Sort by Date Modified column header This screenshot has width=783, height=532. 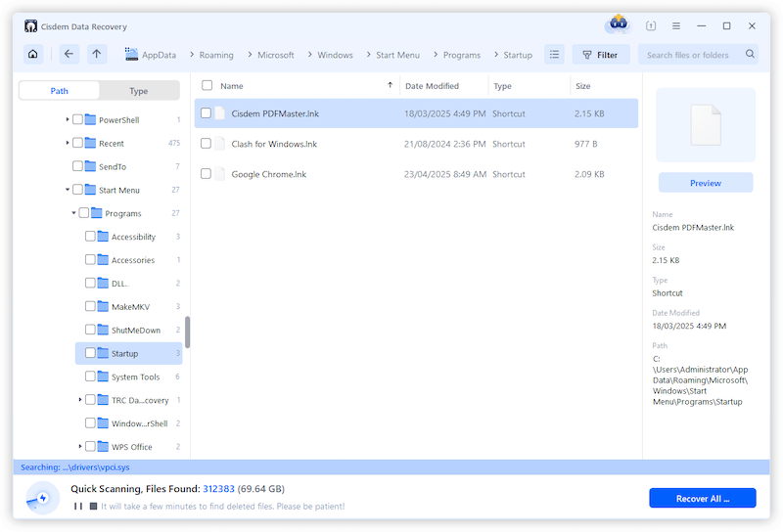432,86
